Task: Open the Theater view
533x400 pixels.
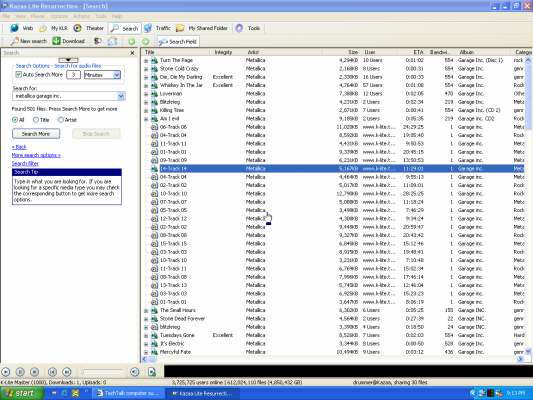Action: [x=88, y=28]
